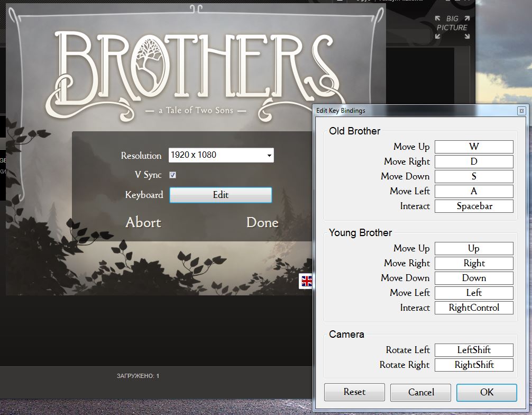The image size is (532, 415).
Task: Click the Camera group label
Action: (x=346, y=334)
